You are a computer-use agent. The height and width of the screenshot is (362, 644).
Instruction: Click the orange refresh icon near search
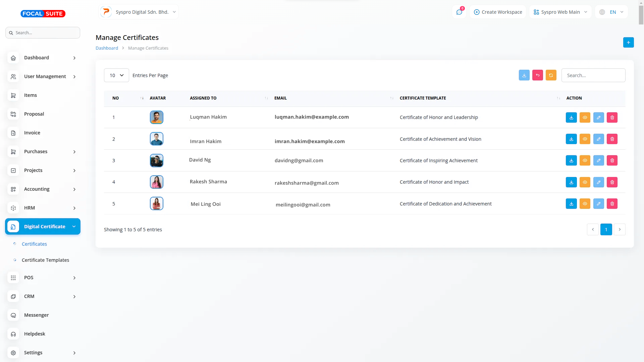tap(551, 75)
